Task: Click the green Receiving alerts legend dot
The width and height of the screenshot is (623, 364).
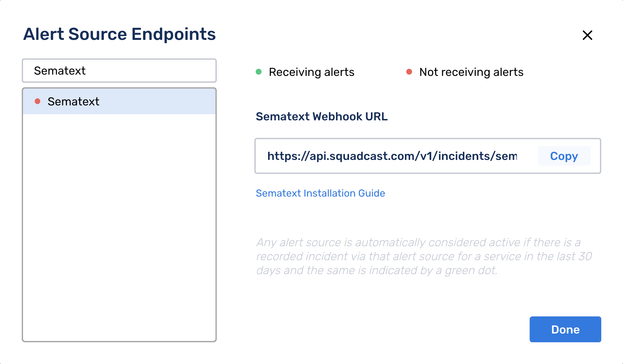Action: 259,72
